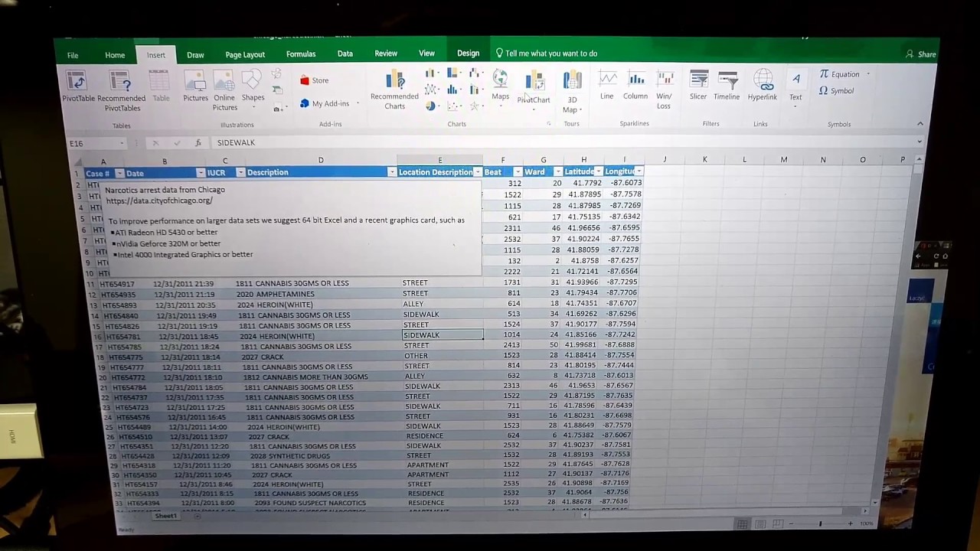Open the Charts dialog launcher
The image size is (980, 551).
tap(549, 124)
